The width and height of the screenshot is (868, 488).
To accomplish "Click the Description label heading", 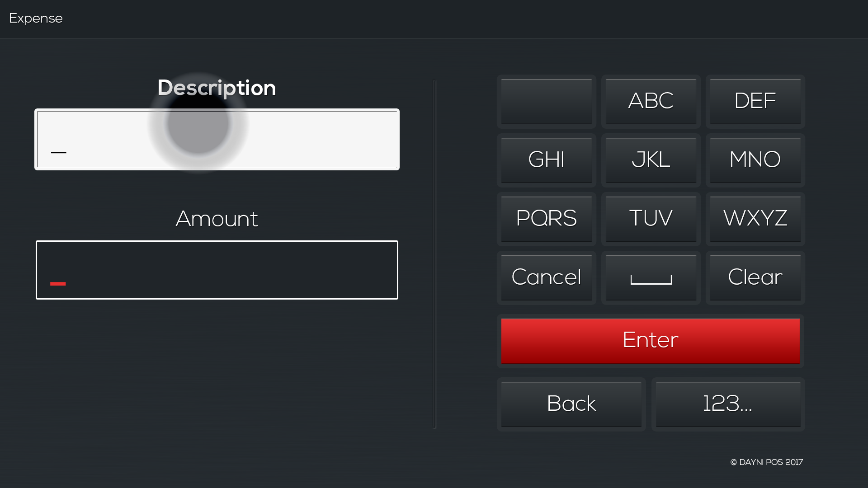I will (x=217, y=88).
